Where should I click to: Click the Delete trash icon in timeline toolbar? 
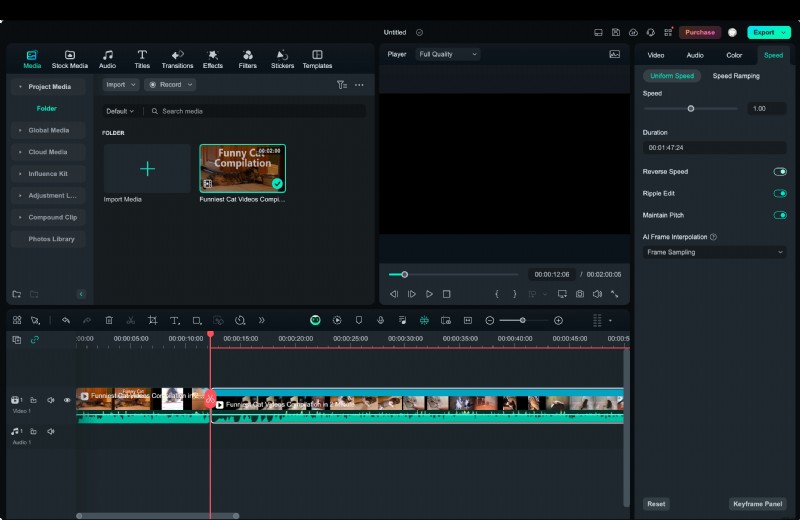pos(109,320)
